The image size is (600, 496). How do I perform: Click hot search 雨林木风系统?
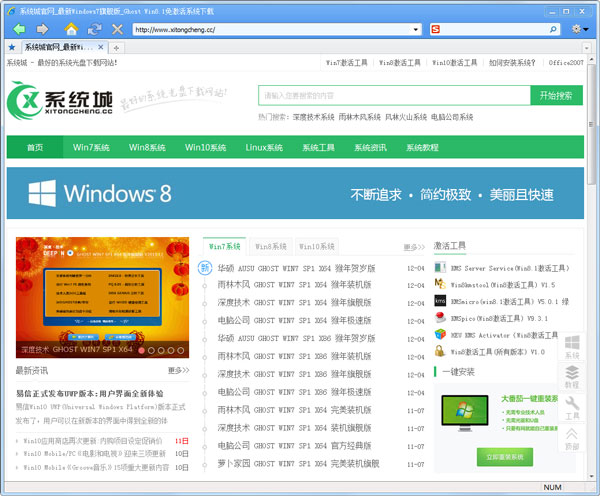pyautogui.click(x=360, y=117)
